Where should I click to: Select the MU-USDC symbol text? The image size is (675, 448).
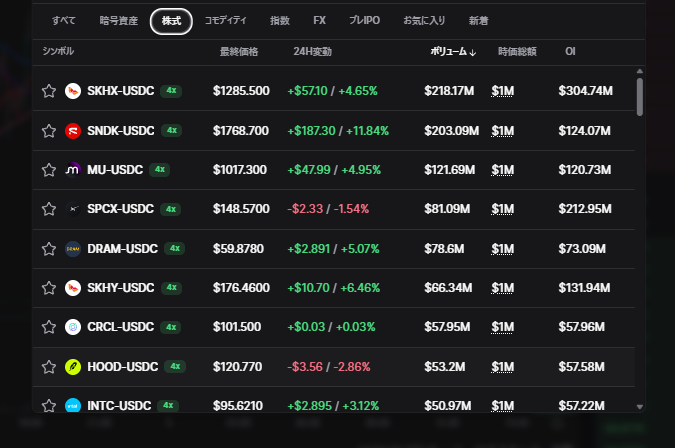click(x=115, y=170)
